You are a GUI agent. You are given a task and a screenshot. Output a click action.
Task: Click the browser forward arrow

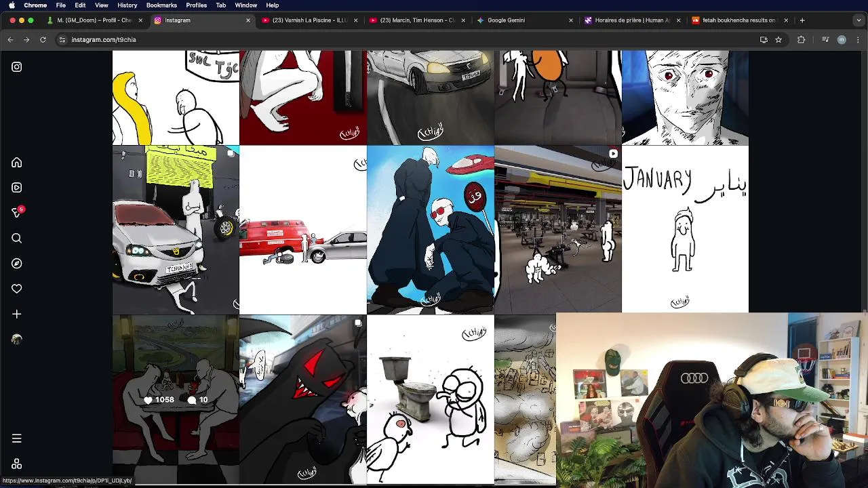coord(26,40)
